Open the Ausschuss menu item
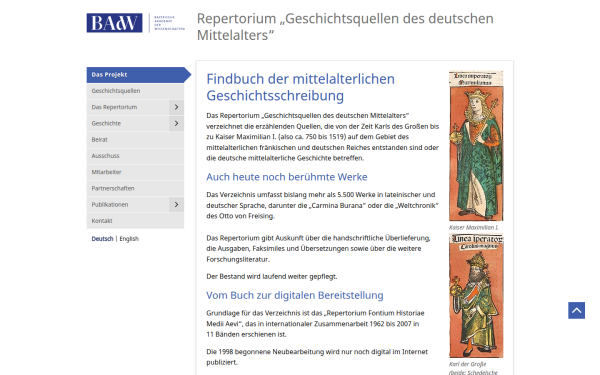600x375 pixels. 135,156
